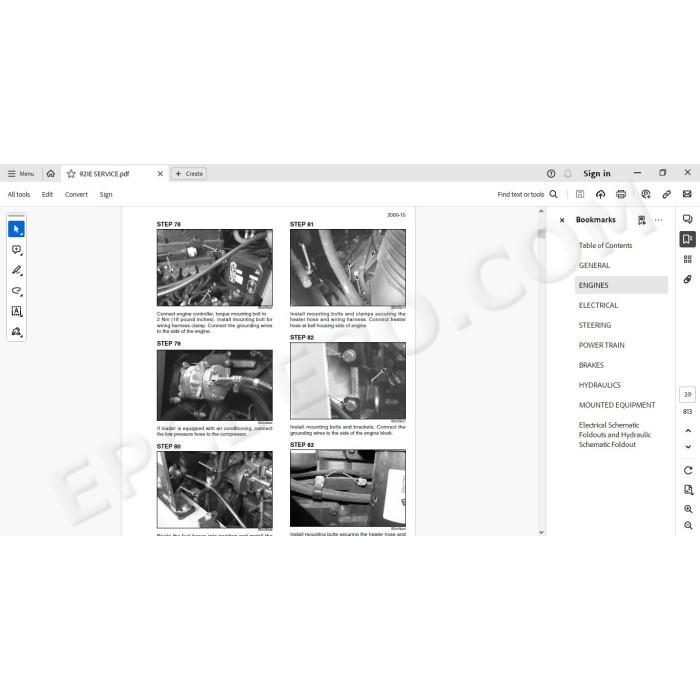Select the freehand draw lasso tool
Viewport: 700px width, 700px height.
(x=17, y=291)
